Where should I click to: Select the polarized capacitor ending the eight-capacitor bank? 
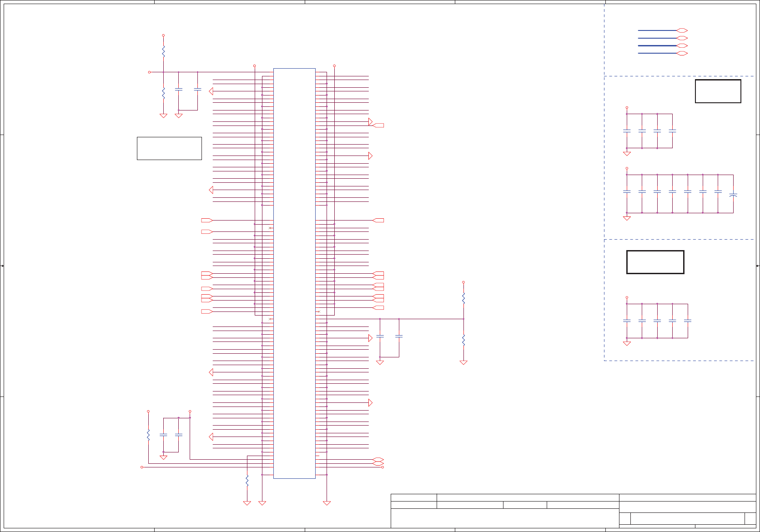pyautogui.click(x=733, y=195)
